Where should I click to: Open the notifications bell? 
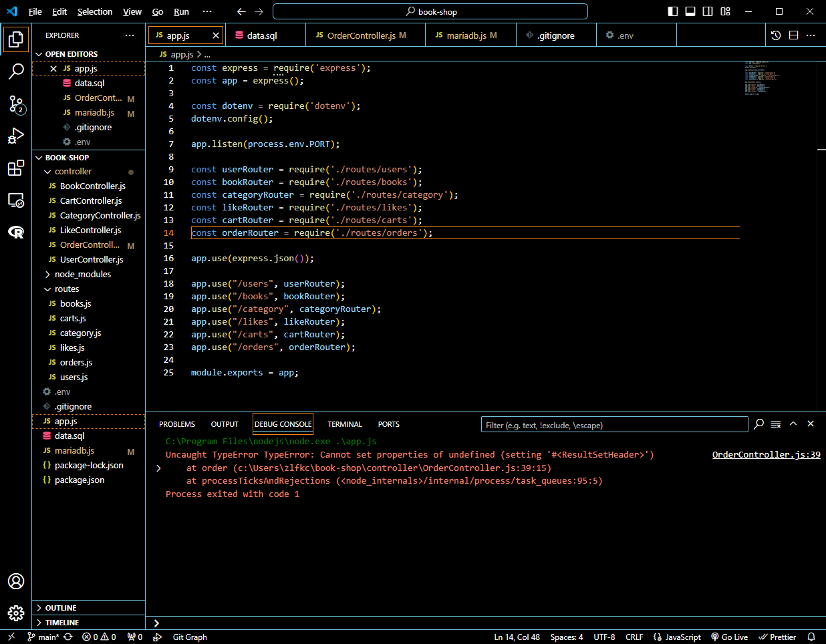point(811,637)
